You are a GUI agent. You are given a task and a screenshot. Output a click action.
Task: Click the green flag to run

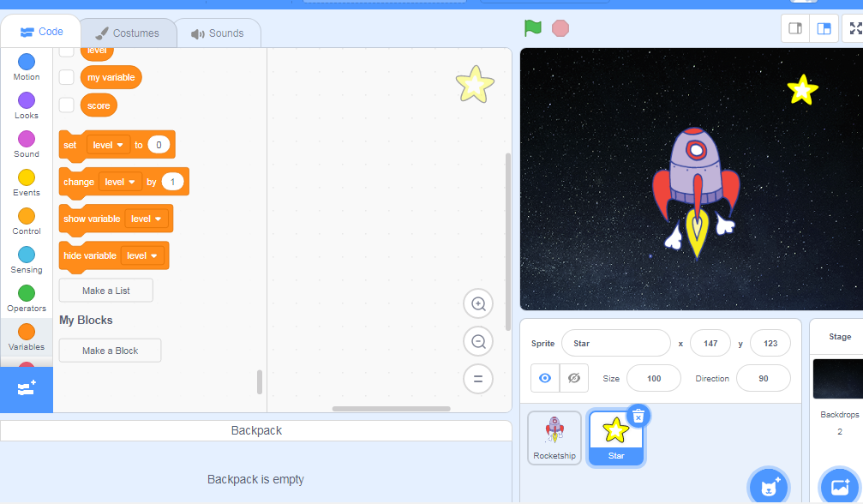pos(533,28)
